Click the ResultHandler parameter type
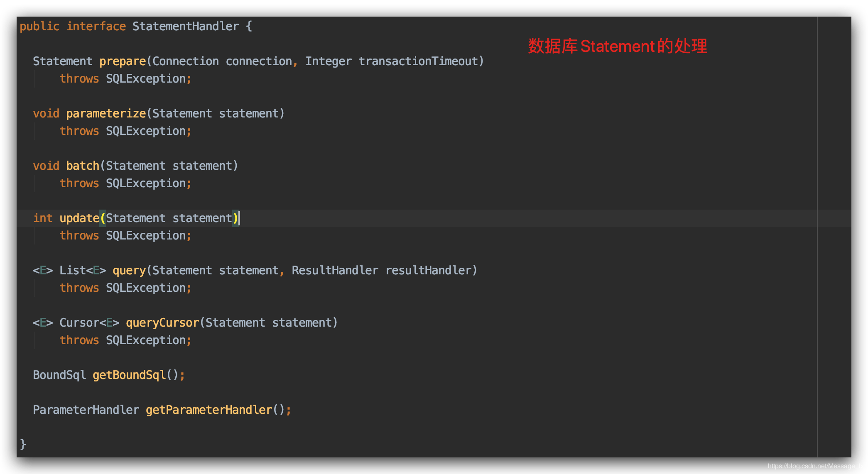The image size is (868, 474). click(335, 271)
